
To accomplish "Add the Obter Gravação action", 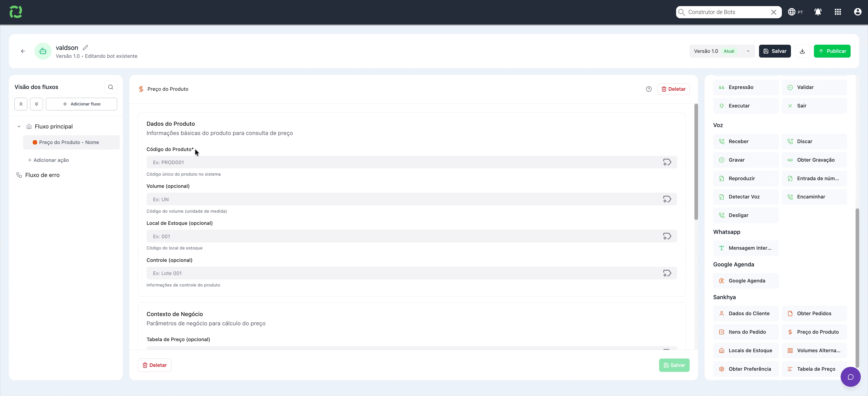I will pyautogui.click(x=814, y=160).
